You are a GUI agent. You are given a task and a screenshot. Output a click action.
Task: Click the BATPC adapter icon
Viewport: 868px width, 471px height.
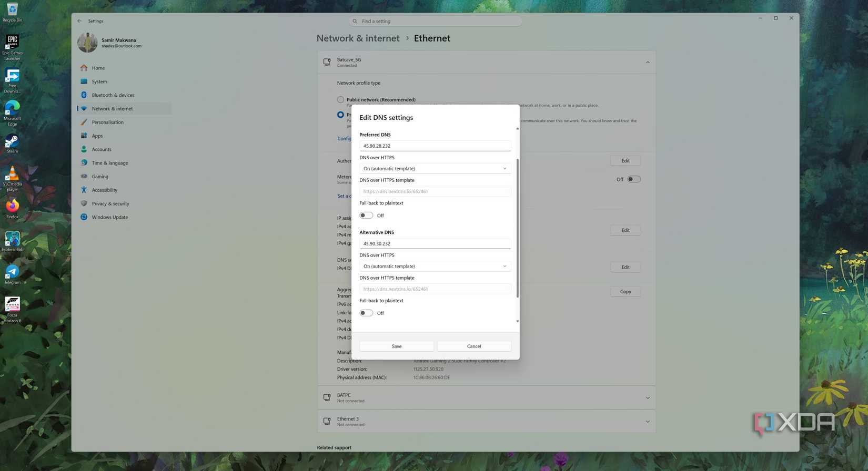(x=327, y=397)
